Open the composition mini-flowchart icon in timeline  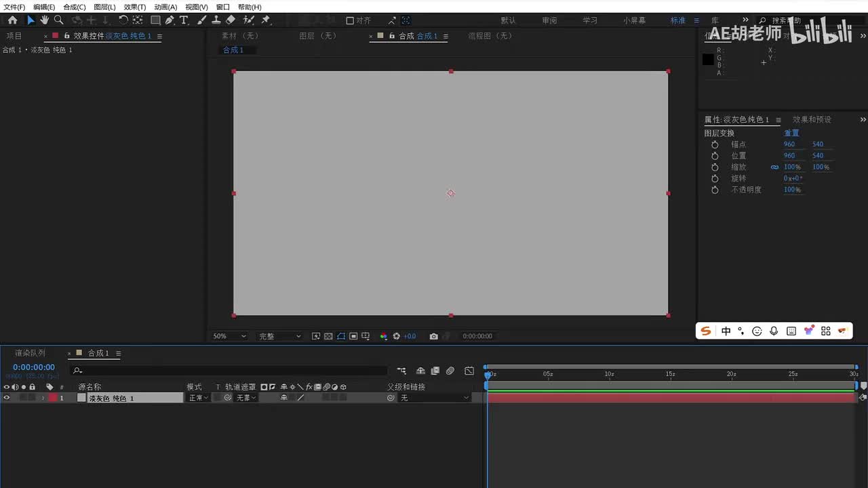(x=402, y=371)
